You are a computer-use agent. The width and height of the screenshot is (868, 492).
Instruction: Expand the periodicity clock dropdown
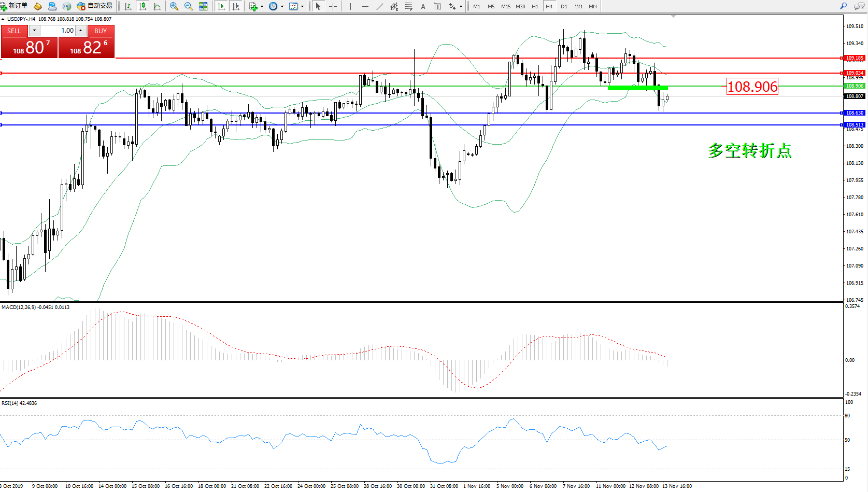pos(282,7)
